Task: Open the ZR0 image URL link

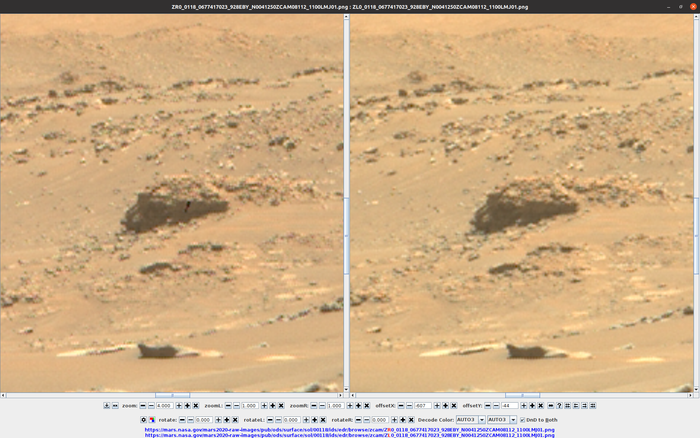Action: [x=350, y=429]
